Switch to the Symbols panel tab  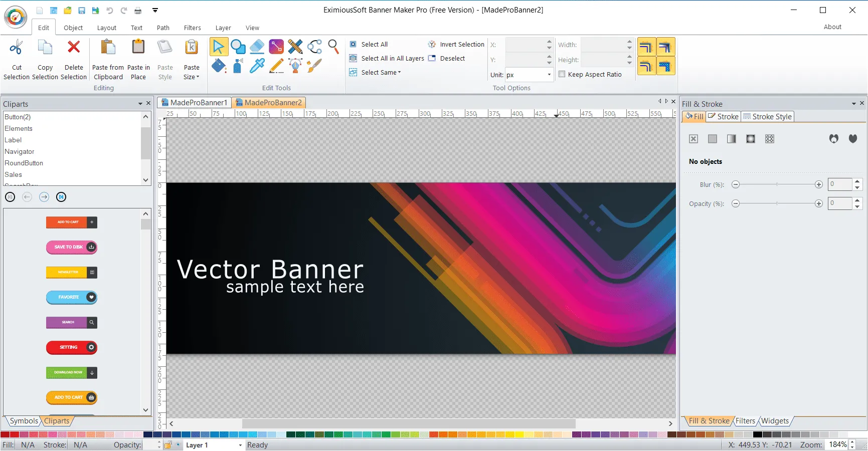(24, 421)
